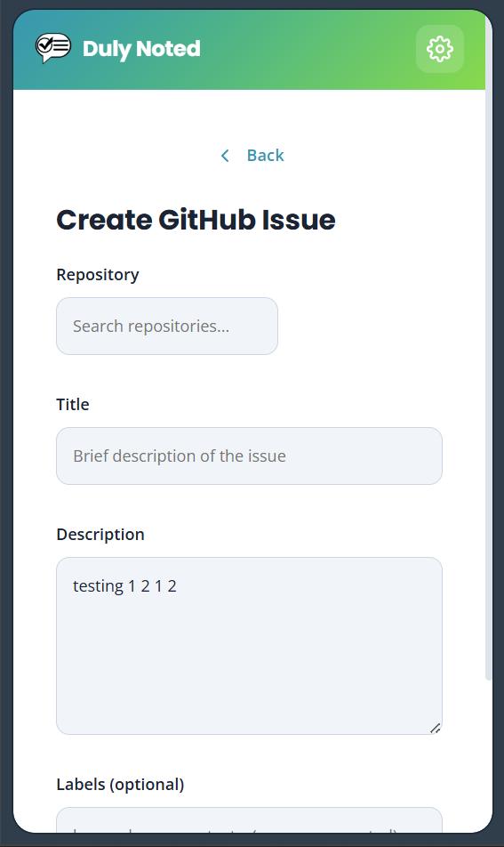Click the 'Title' field label
Screen dimensions: 504x847
[73, 405]
